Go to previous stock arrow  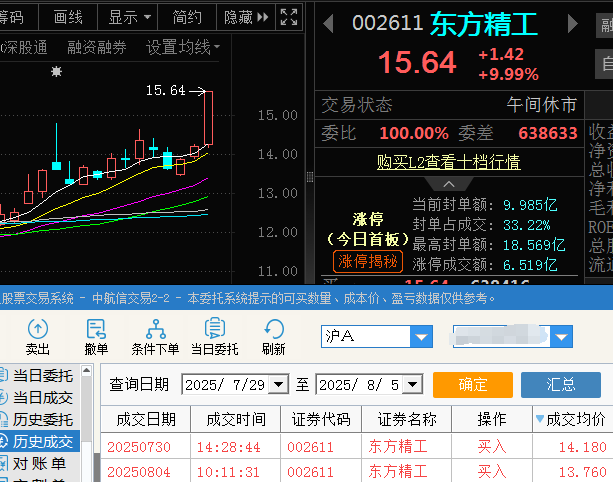[x=328, y=23]
